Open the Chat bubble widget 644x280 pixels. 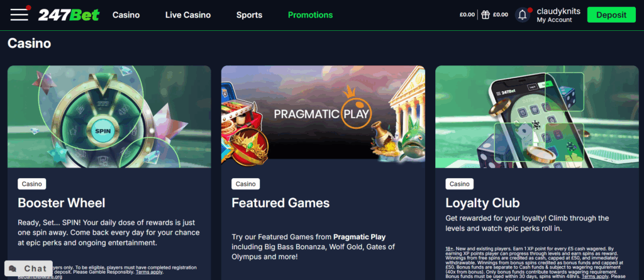coord(28,269)
